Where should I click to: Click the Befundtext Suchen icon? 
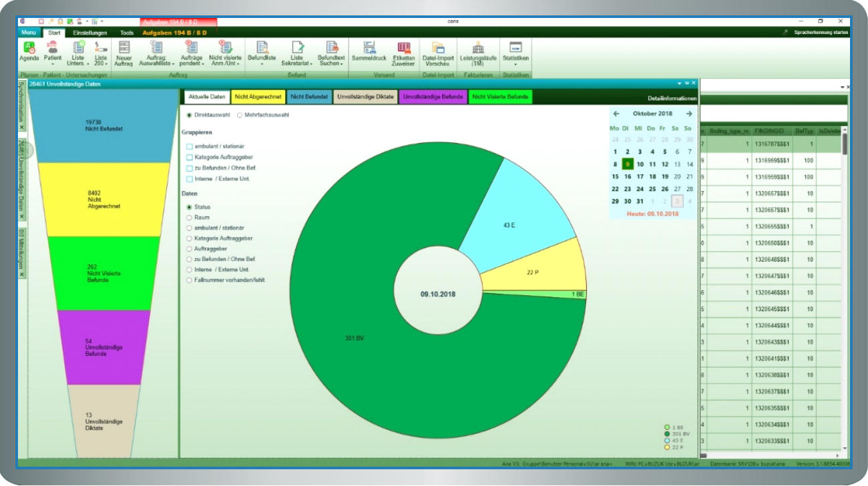tap(331, 48)
